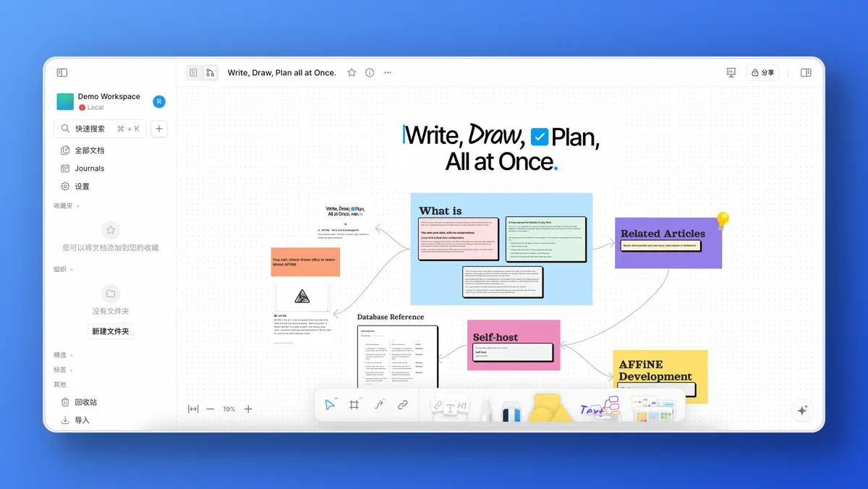Click fit-to-screen icon beside zoom controls
This screenshot has height=489, width=868.
tap(193, 409)
